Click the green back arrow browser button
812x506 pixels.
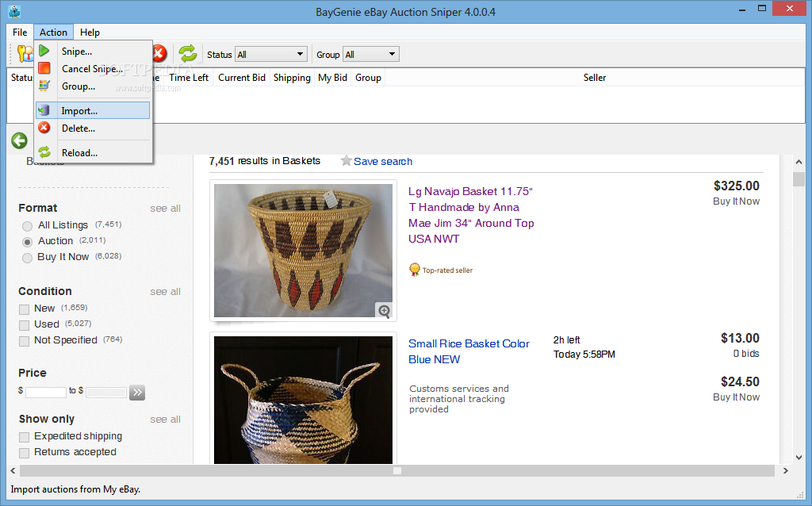19,140
